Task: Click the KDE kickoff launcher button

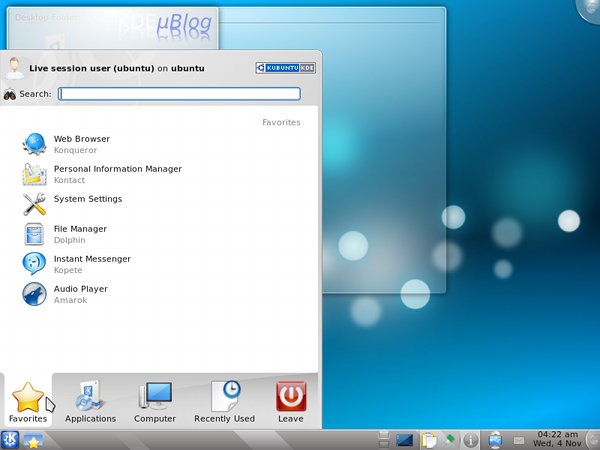Action: click(10, 440)
